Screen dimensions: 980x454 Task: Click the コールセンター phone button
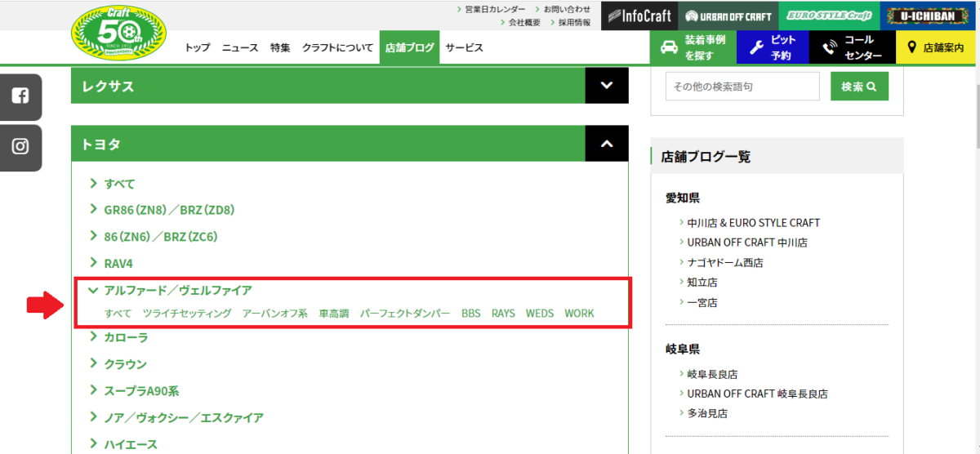point(852,47)
